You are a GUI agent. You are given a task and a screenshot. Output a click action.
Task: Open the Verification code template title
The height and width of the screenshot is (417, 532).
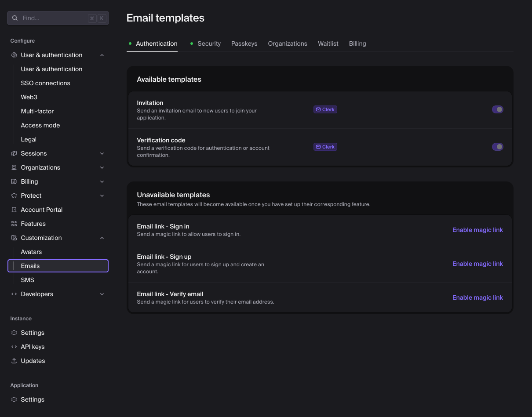161,140
